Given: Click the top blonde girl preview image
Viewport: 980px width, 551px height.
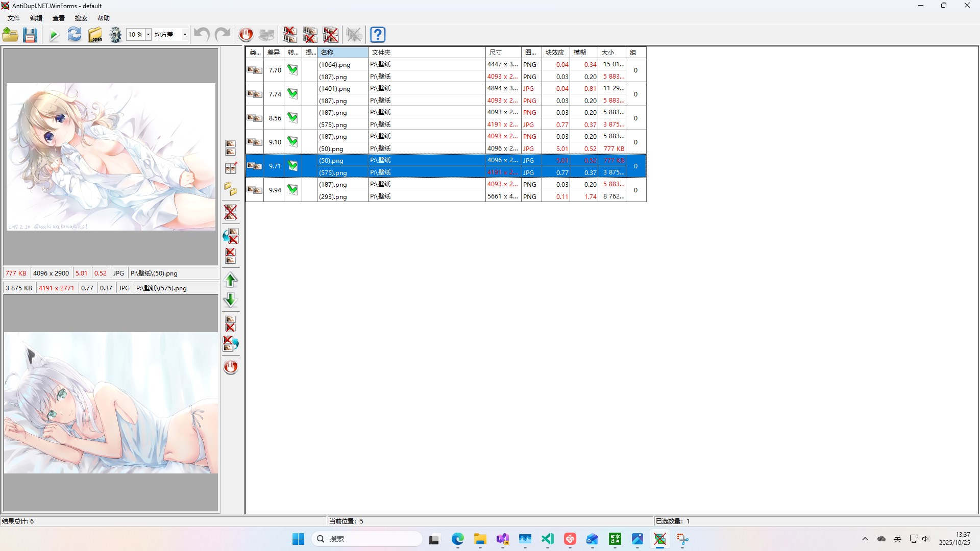Looking at the screenshot, I should click(x=111, y=157).
